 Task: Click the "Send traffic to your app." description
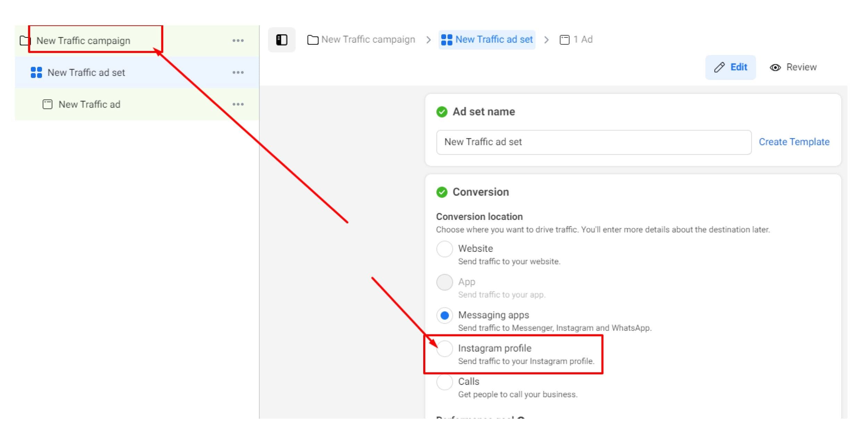pos(502,295)
